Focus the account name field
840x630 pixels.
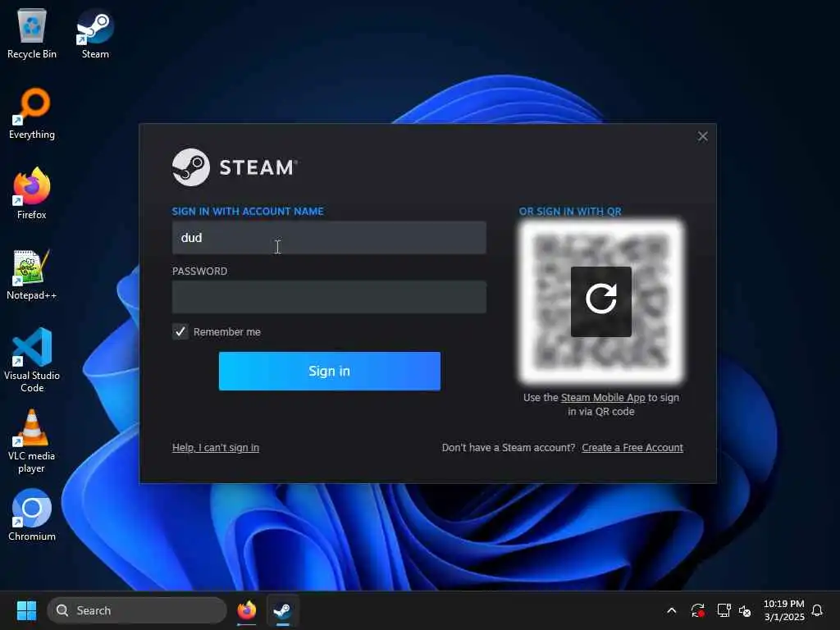(329, 238)
